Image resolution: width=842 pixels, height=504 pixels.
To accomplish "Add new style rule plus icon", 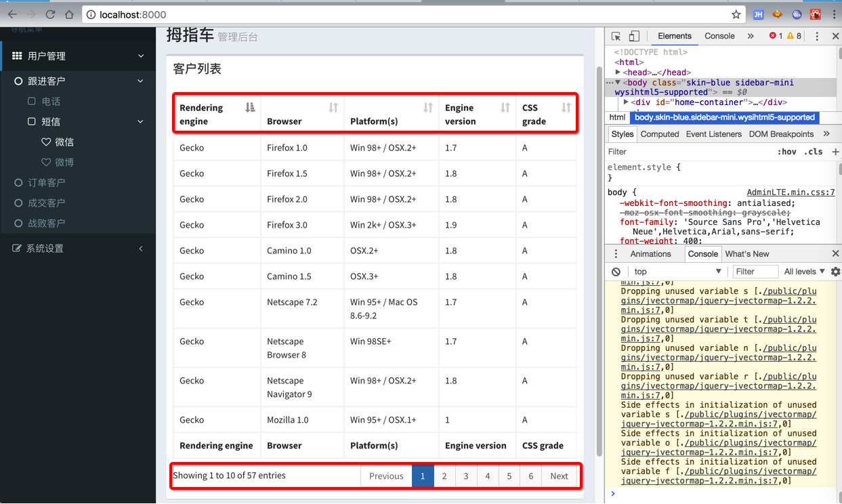I will [x=835, y=152].
